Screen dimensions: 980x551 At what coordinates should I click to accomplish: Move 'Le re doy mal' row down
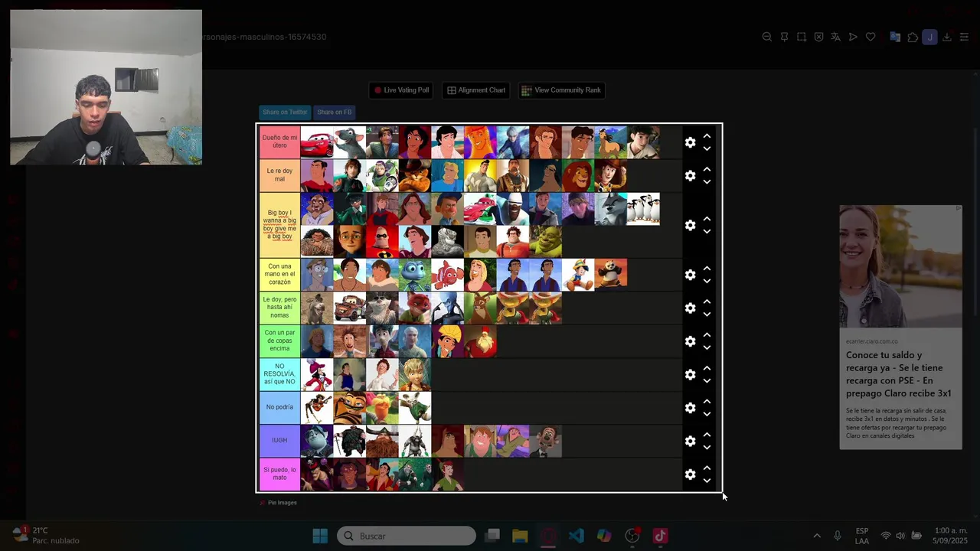coord(707,181)
